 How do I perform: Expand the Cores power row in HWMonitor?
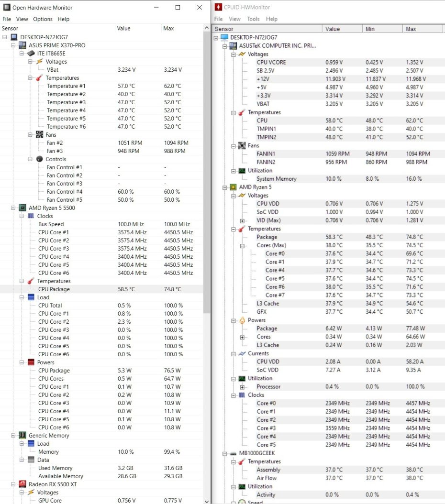click(242, 337)
